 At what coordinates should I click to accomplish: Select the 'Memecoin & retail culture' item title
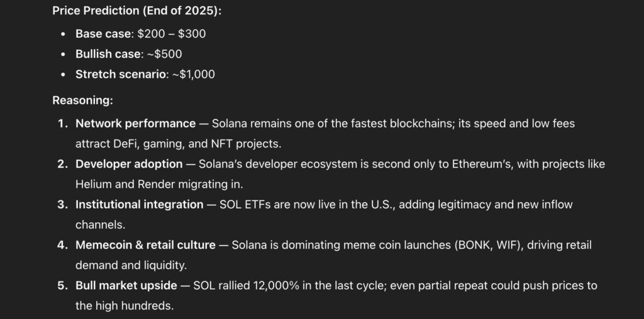(x=145, y=245)
